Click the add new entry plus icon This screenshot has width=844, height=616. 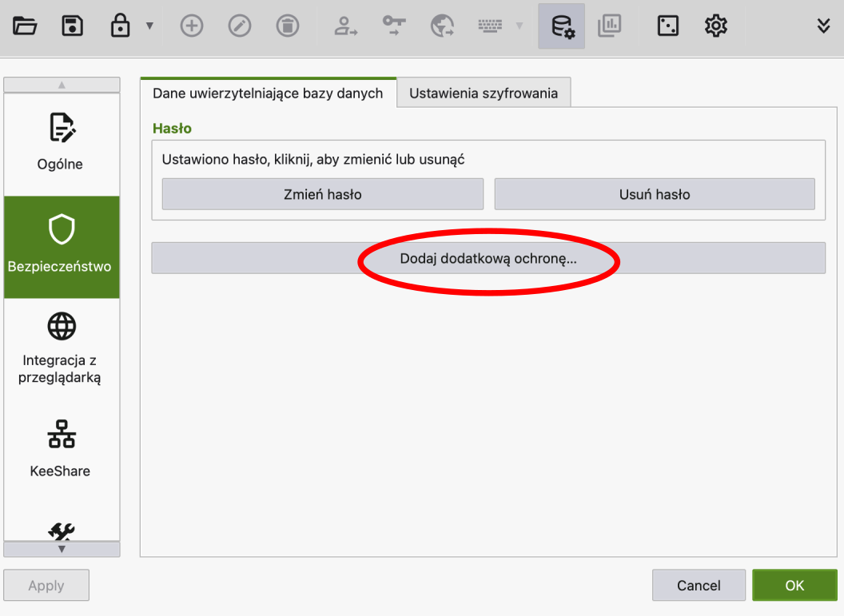[191, 26]
